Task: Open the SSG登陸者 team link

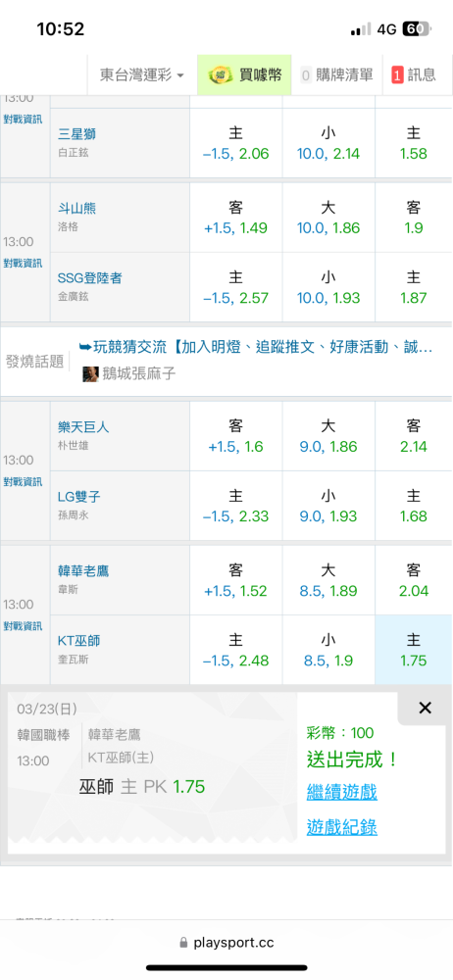Action: pyautogui.click(x=89, y=278)
